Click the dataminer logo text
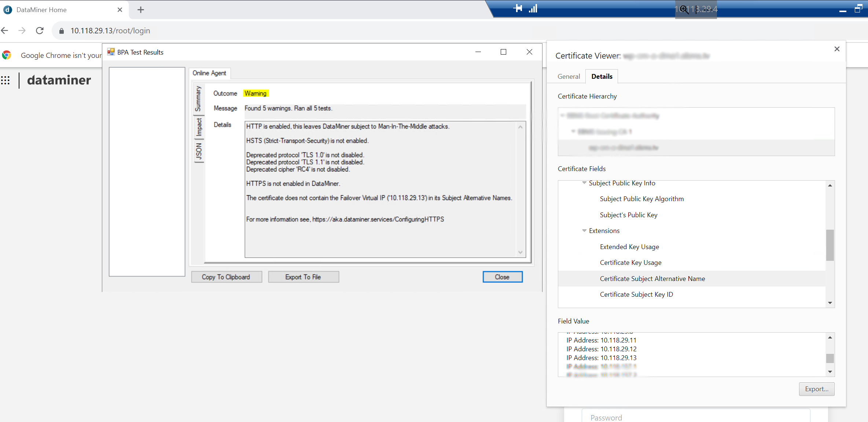This screenshot has width=868, height=422. click(x=59, y=80)
